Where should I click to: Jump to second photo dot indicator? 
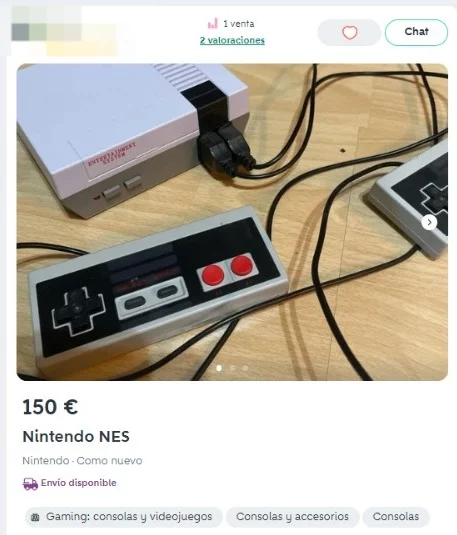(232, 368)
